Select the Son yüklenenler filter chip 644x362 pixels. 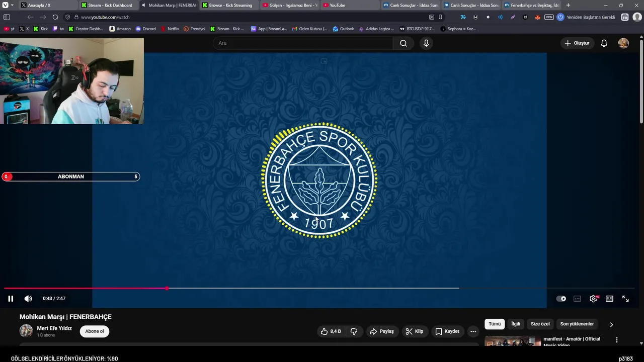(x=577, y=324)
